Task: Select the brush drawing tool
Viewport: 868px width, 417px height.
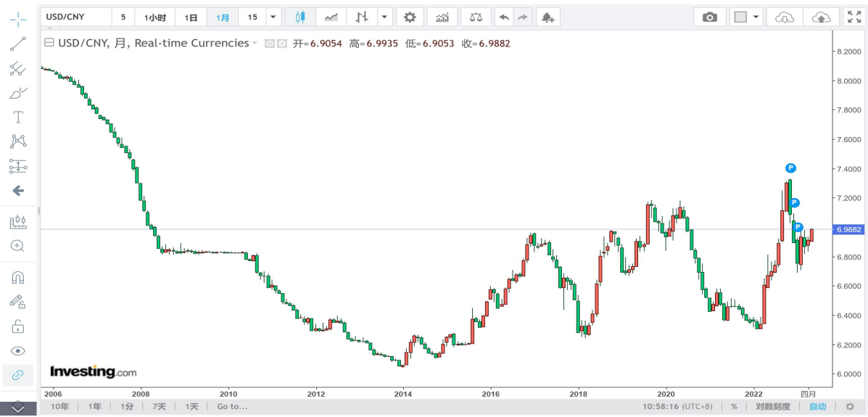Action: pos(18,93)
